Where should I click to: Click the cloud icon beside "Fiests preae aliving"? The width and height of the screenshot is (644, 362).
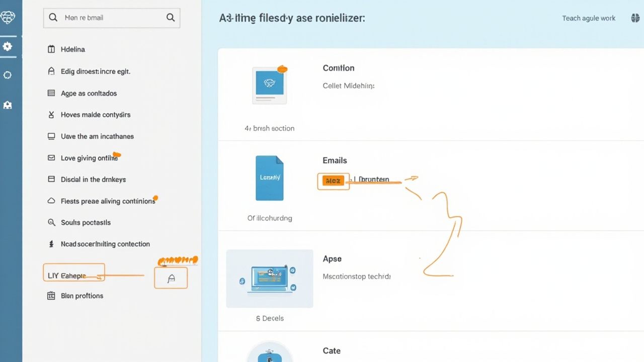[x=51, y=201]
